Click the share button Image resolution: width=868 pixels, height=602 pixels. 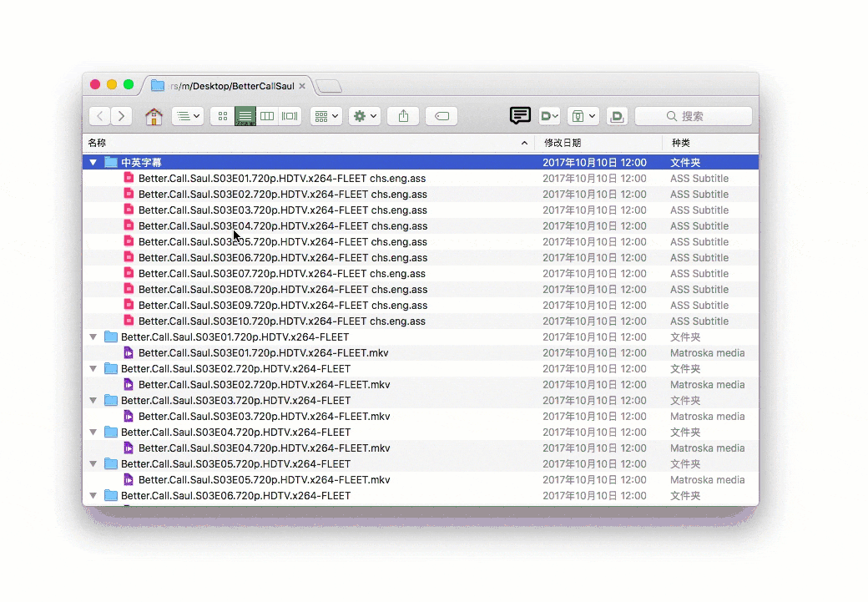click(x=404, y=116)
